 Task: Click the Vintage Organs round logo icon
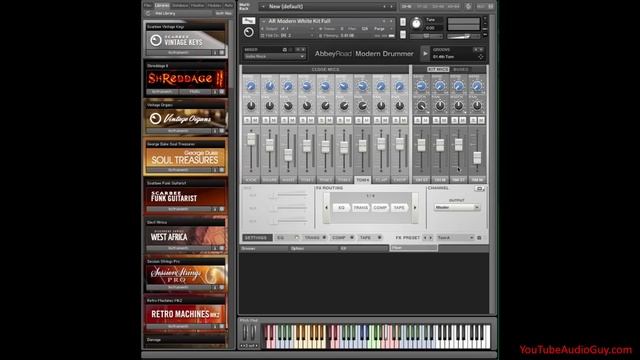[155, 119]
